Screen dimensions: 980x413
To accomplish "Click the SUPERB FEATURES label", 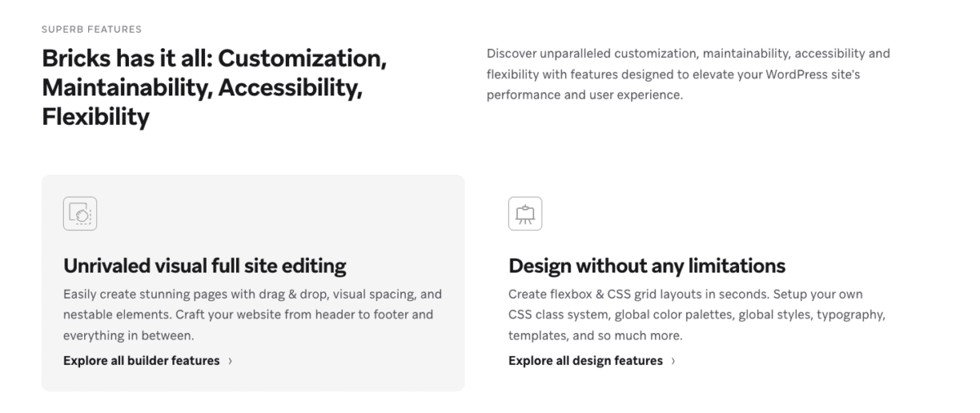I will 91,29.
